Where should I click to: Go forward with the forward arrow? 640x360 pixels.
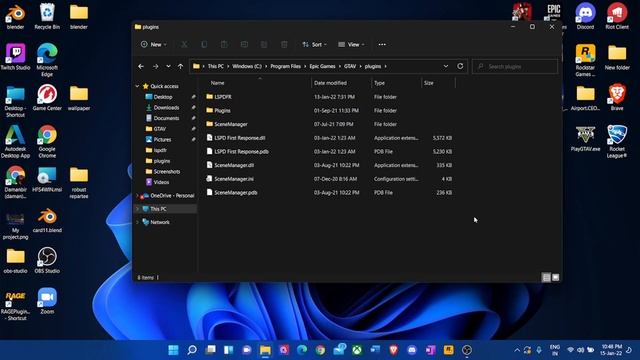pos(156,66)
